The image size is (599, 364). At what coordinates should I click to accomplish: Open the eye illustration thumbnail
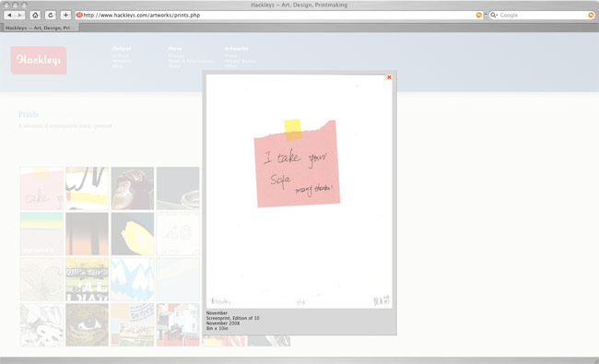pos(88,324)
